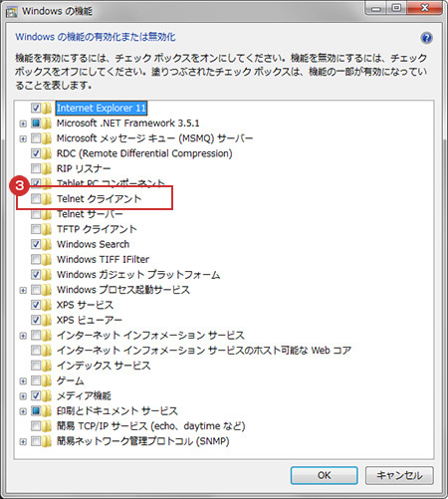Click the Windows Features title bar icon
The width and height of the screenshot is (448, 499).
tap(11, 12)
